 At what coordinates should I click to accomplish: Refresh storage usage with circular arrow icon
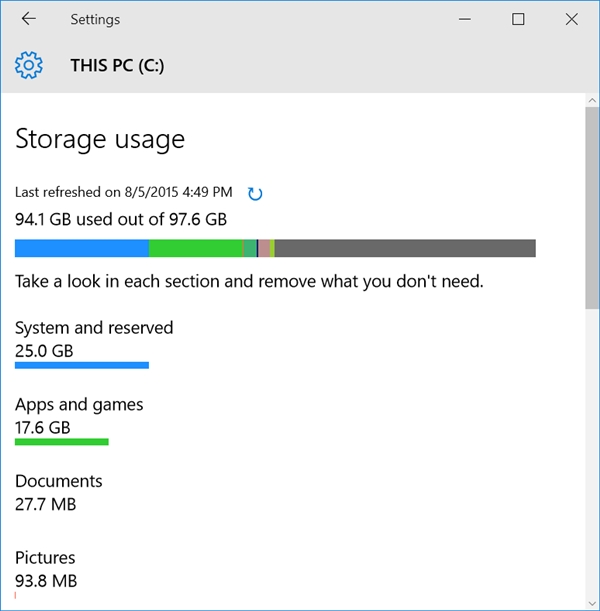(x=254, y=193)
